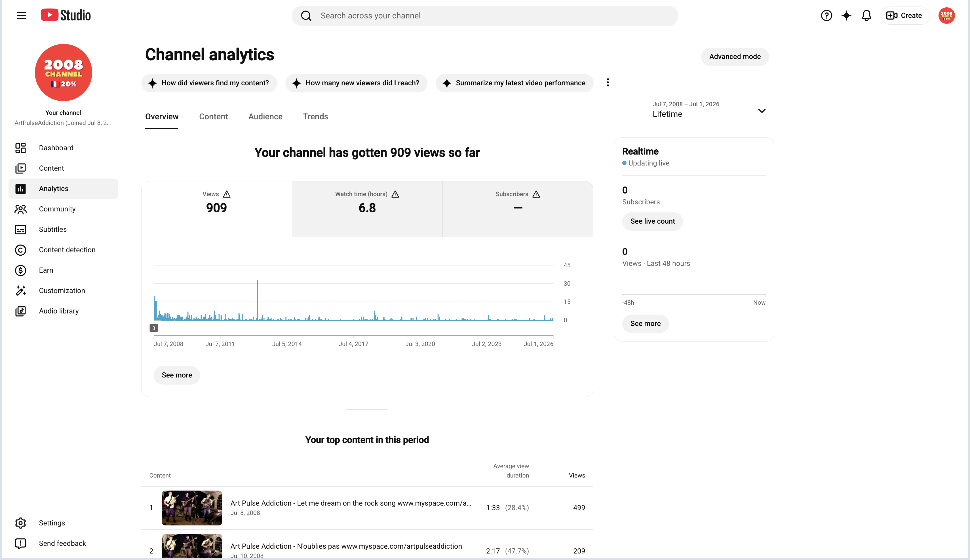Click 'Summarize my latest video performance'
This screenshot has height=560, width=970.
click(514, 83)
